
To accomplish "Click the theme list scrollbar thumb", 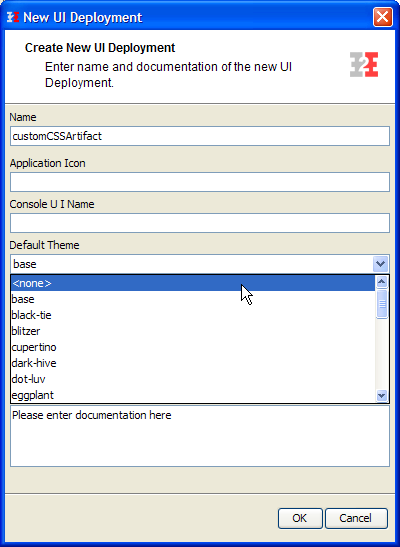I will 382,304.
